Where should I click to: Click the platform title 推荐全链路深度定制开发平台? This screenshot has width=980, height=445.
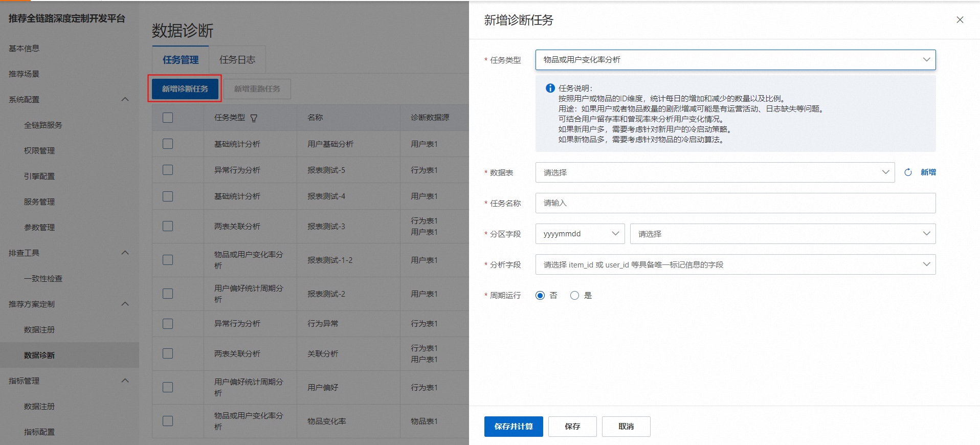(x=67, y=18)
